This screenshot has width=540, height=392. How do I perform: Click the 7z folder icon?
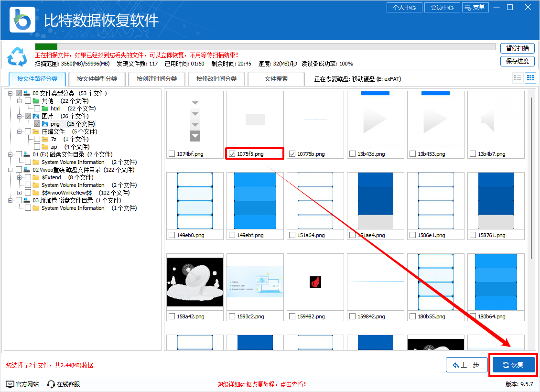pyautogui.click(x=45, y=139)
